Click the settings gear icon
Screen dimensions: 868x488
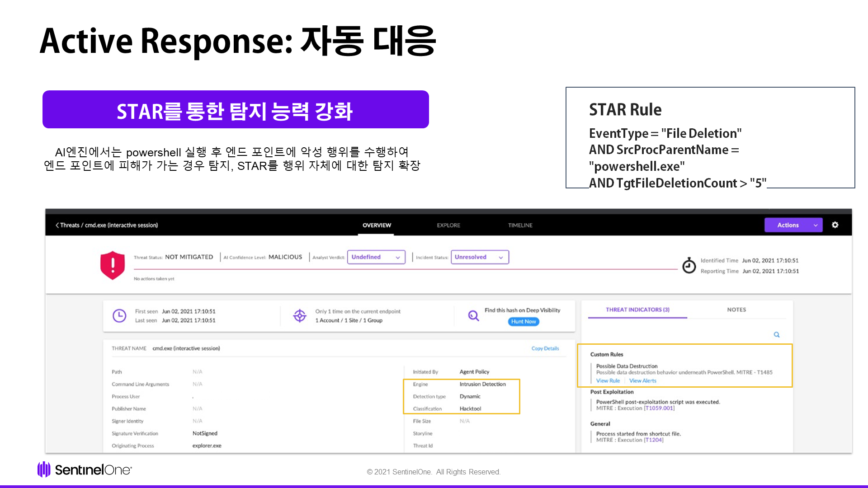point(835,225)
